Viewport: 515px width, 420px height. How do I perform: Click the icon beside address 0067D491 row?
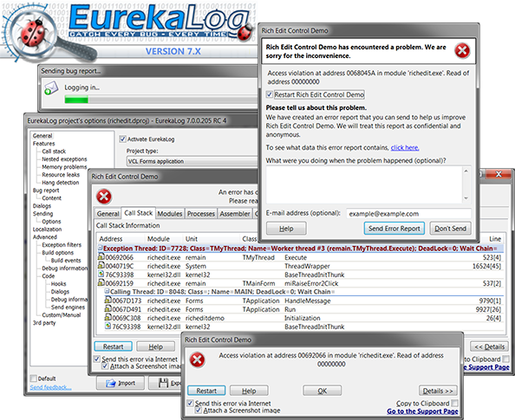108,309
